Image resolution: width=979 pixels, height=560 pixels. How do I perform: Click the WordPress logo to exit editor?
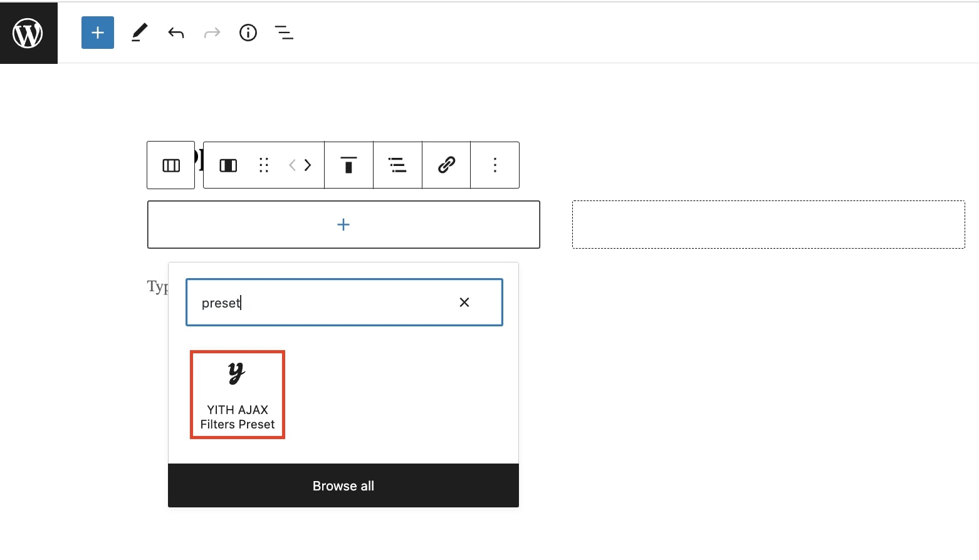pos(28,33)
